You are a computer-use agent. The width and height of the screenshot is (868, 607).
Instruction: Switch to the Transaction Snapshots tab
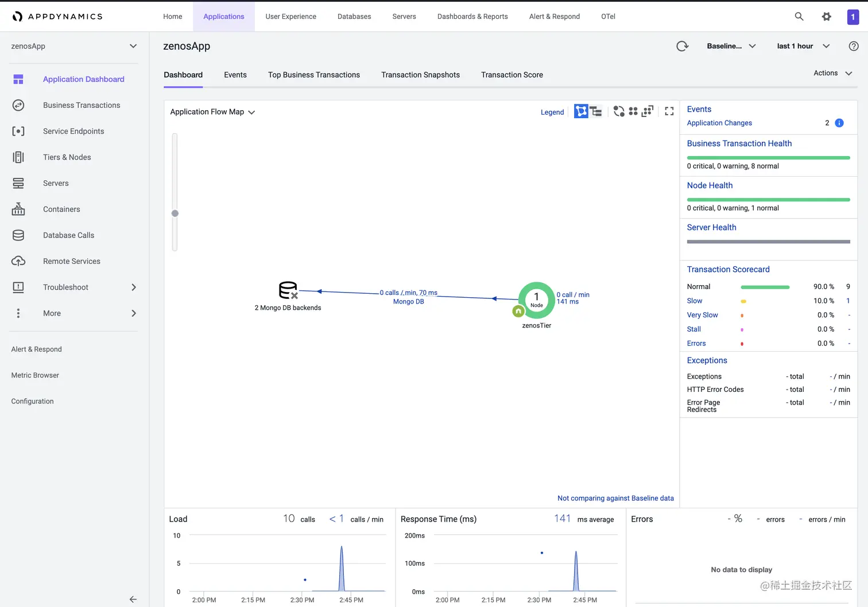(420, 75)
